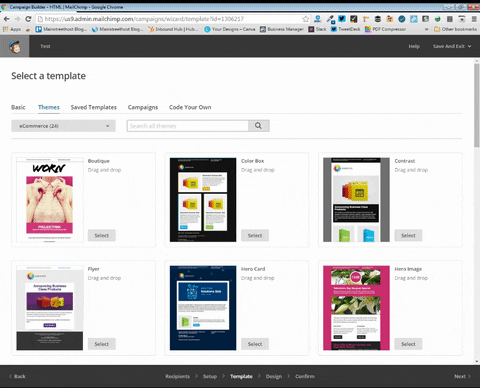Screen dimensions: 480x388
Task: Open the Inbound Hub bookmark
Action: tap(173, 29)
